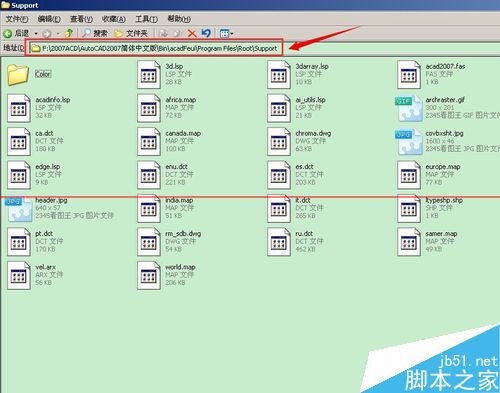Screen dimensions: 500x393
Task: Click the 'rm_sdb.dwg' file name text
Action: 183,234
